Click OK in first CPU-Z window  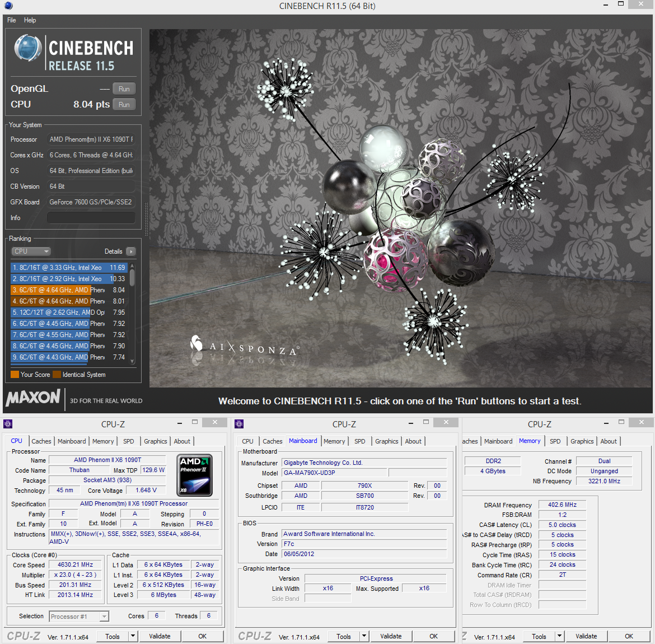pos(203,637)
